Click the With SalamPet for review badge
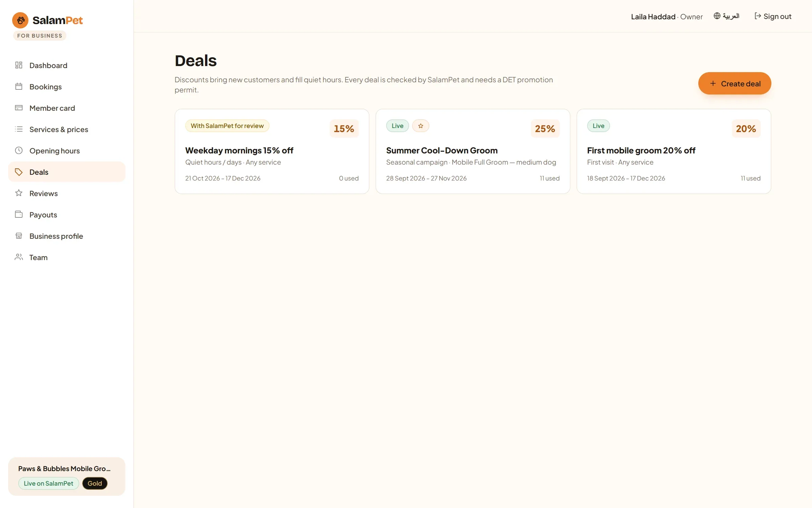Screen dimensions: 812x508 coord(227,126)
